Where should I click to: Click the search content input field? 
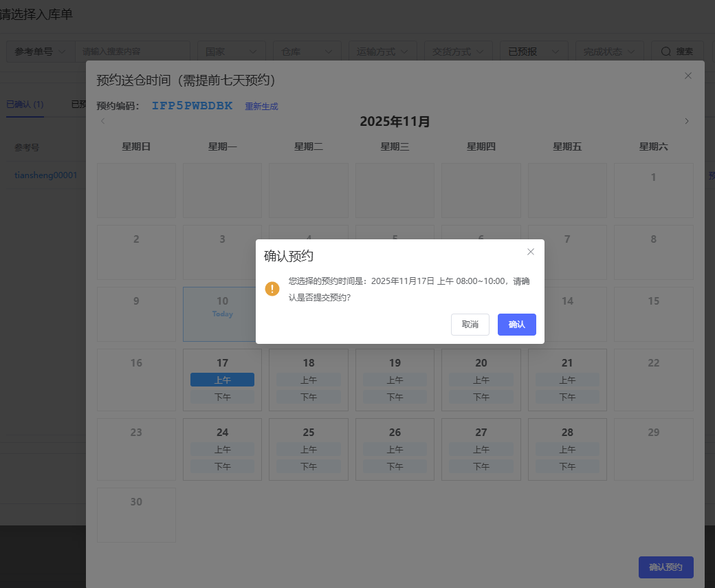click(x=132, y=52)
